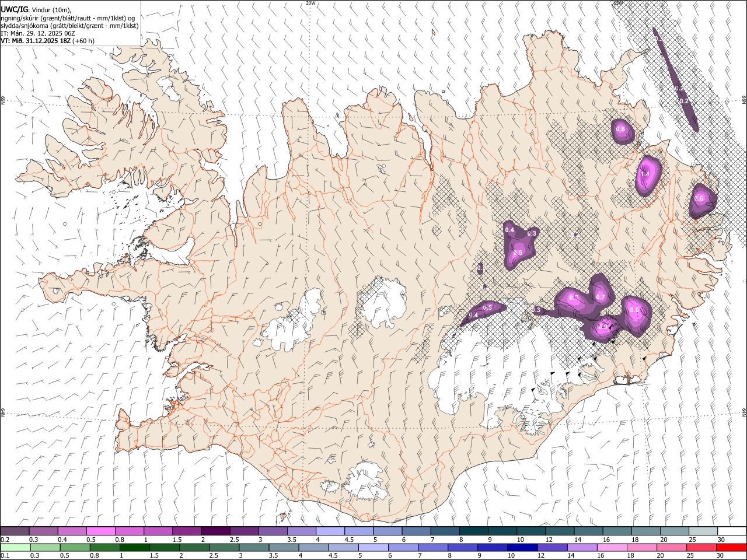
Task: Click upper legend swatch between 0.2 and 0.3
Action: click(15, 531)
